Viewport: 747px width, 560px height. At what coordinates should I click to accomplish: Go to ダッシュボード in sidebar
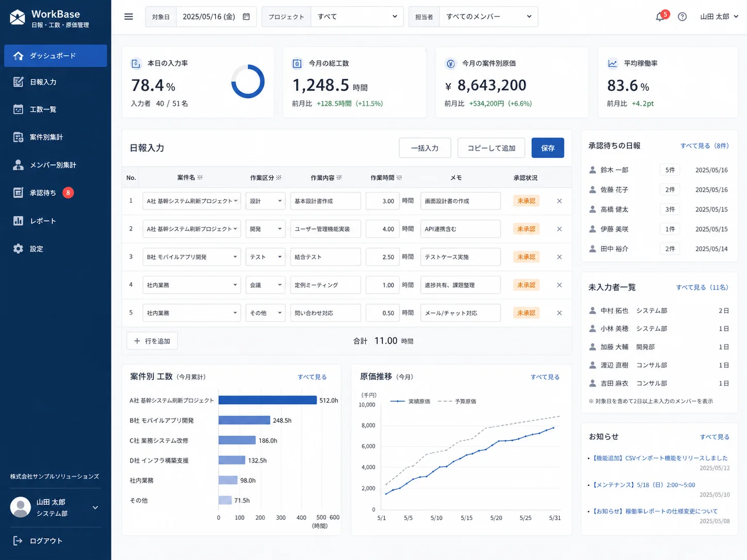point(56,56)
